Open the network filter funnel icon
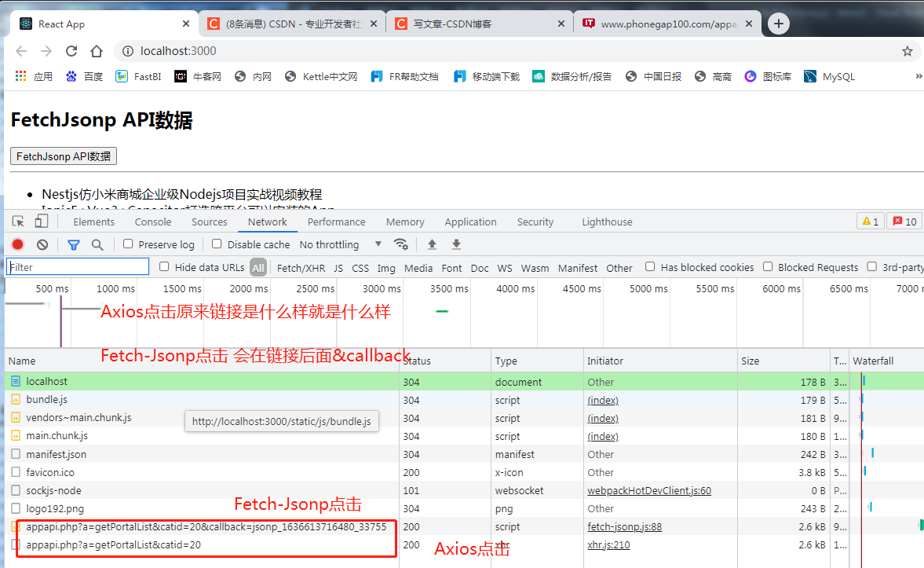 [74, 244]
